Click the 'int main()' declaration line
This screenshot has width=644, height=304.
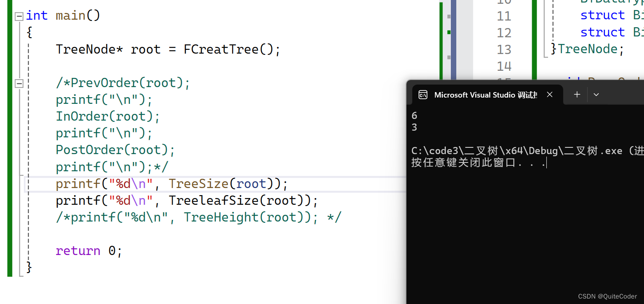click(63, 15)
